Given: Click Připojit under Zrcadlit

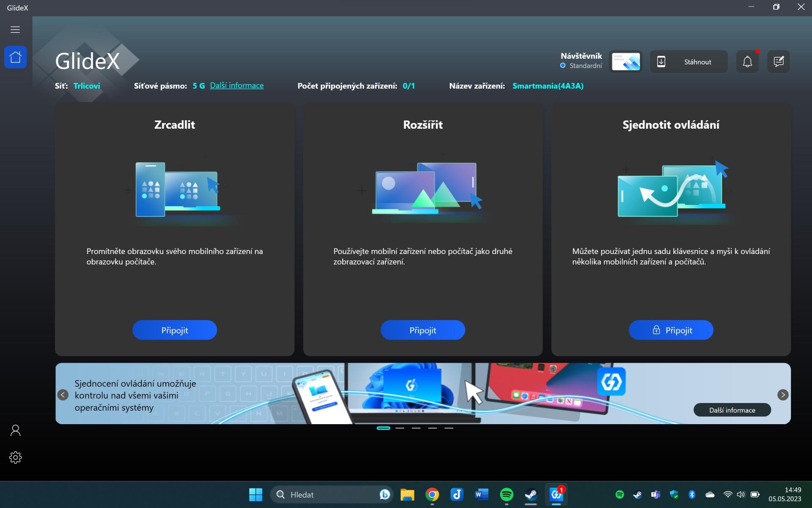Looking at the screenshot, I should [175, 330].
